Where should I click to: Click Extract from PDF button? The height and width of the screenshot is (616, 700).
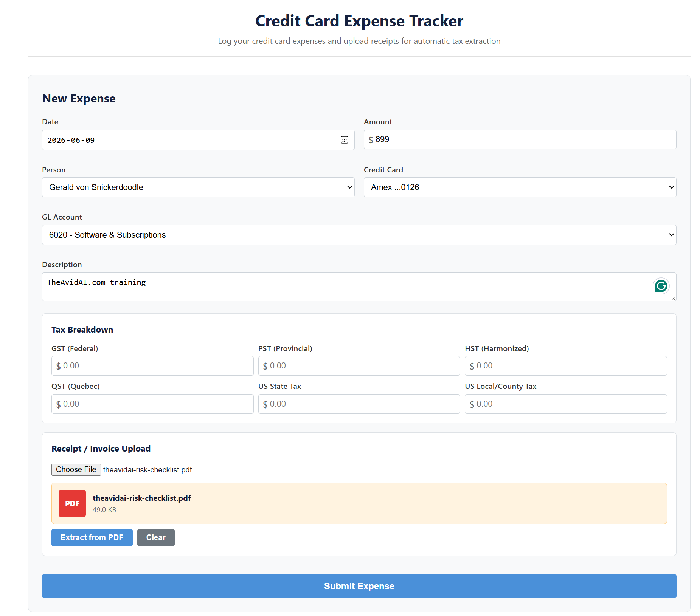92,537
